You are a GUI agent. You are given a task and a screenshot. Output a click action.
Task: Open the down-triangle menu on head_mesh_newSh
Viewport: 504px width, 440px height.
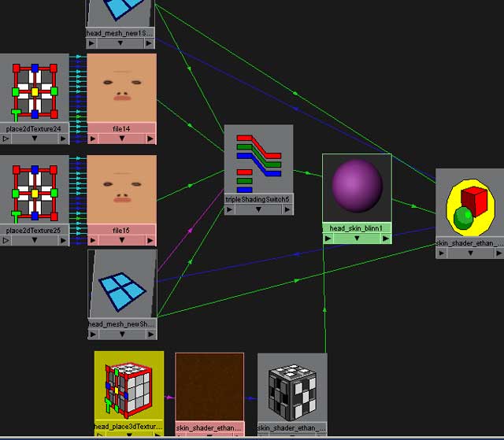coord(122,334)
